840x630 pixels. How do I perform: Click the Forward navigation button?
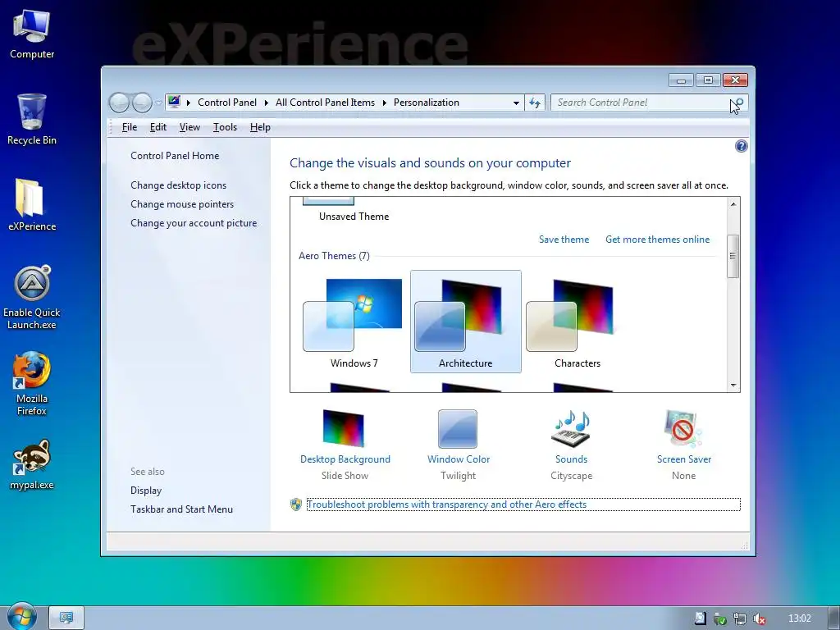(x=142, y=103)
